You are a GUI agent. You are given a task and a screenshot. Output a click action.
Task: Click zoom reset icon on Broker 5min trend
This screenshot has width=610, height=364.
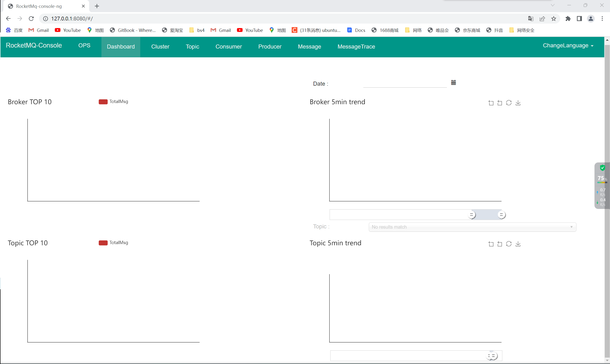pyautogui.click(x=500, y=103)
